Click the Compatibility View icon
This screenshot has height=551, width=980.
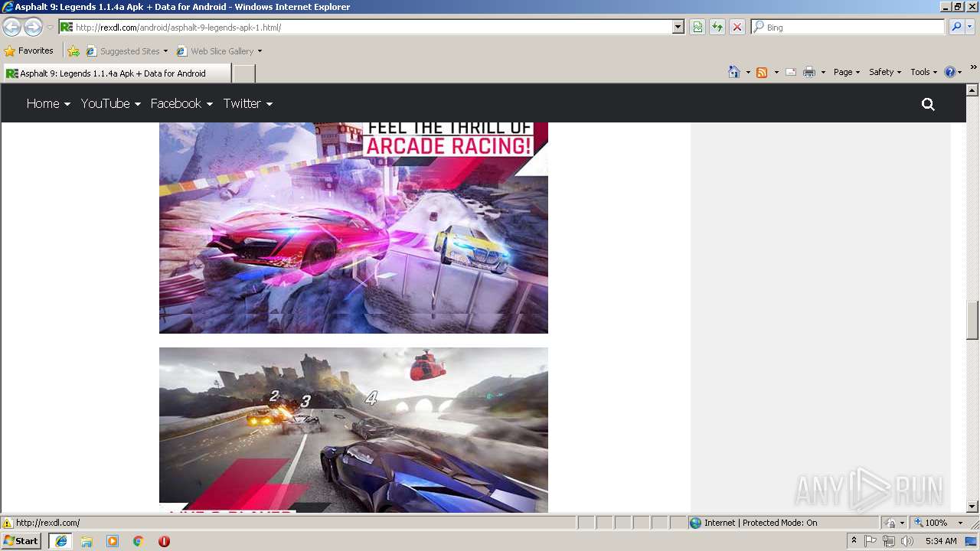click(697, 27)
